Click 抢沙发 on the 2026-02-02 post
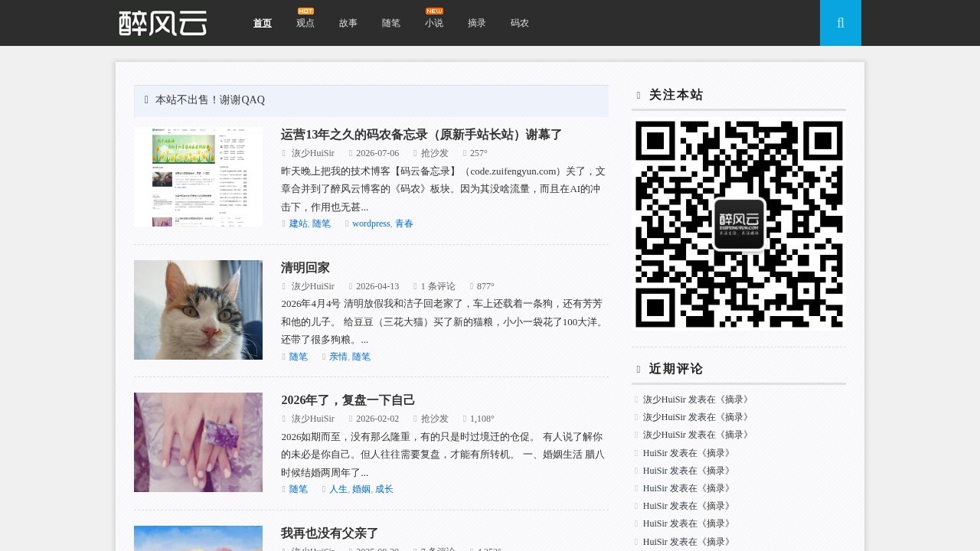This screenshot has height=551, width=980. pos(435,419)
